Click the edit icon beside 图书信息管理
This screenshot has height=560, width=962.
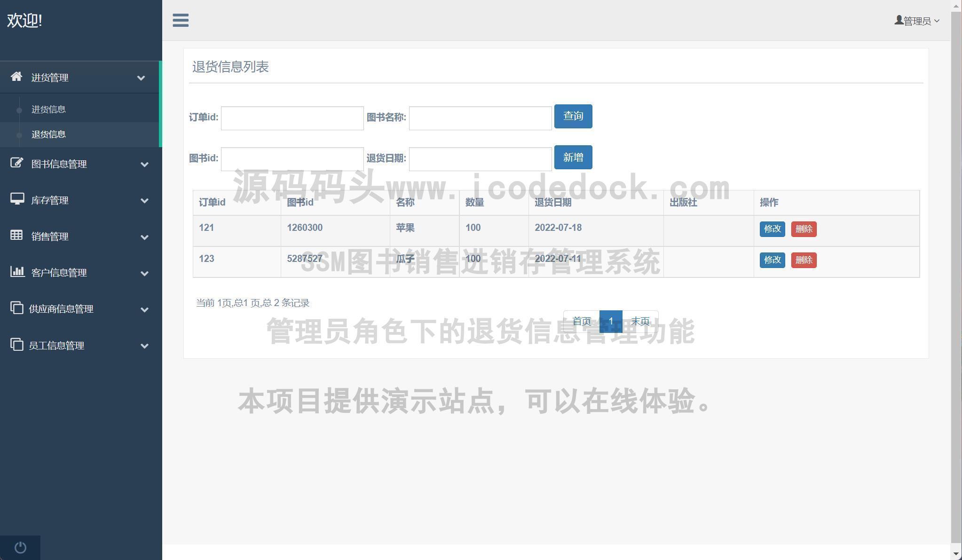pos(16,163)
